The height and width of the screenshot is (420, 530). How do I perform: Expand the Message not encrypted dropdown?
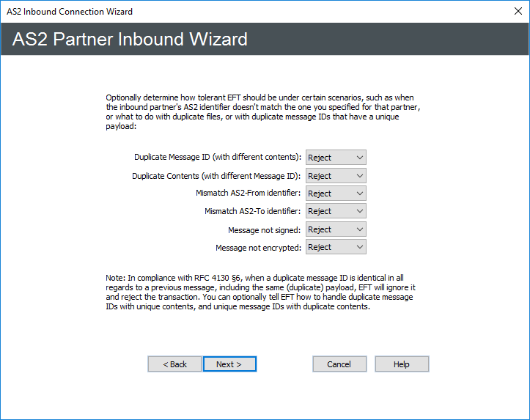[x=336, y=247]
